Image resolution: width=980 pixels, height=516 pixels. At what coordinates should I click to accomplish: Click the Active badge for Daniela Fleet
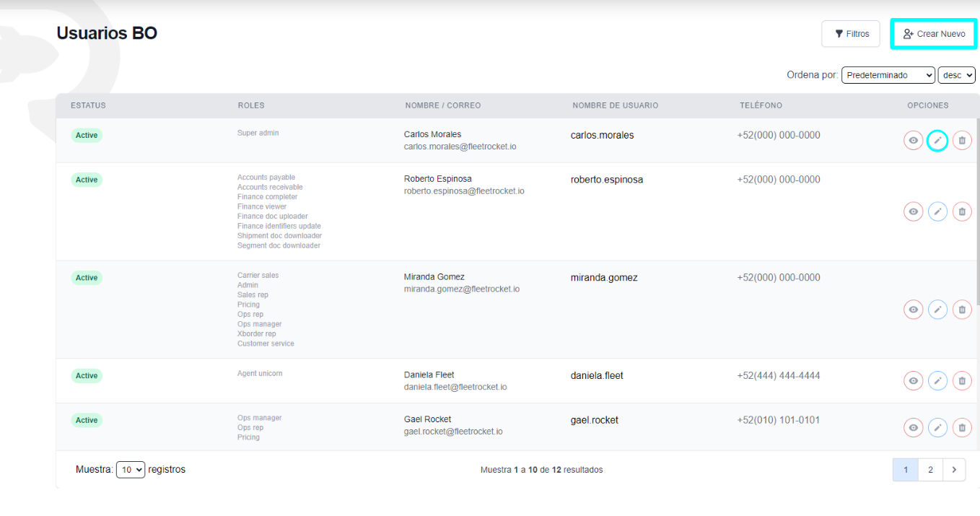coord(86,375)
